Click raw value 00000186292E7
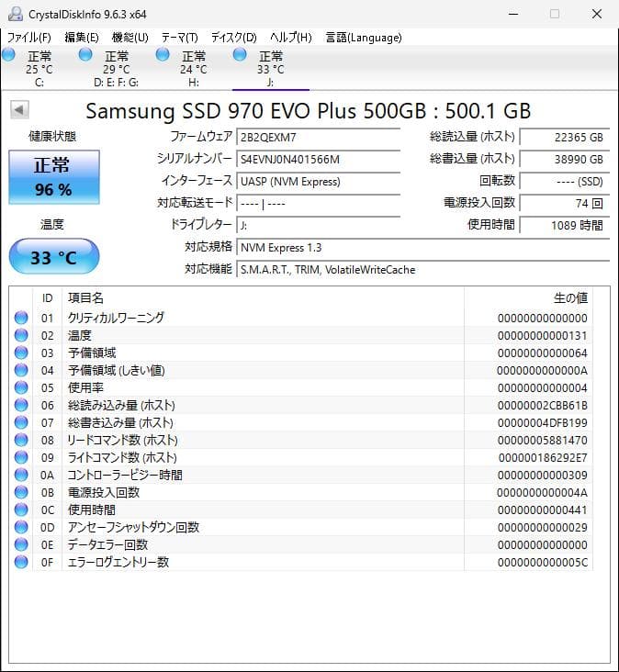Image resolution: width=619 pixels, height=672 pixels. click(543, 458)
